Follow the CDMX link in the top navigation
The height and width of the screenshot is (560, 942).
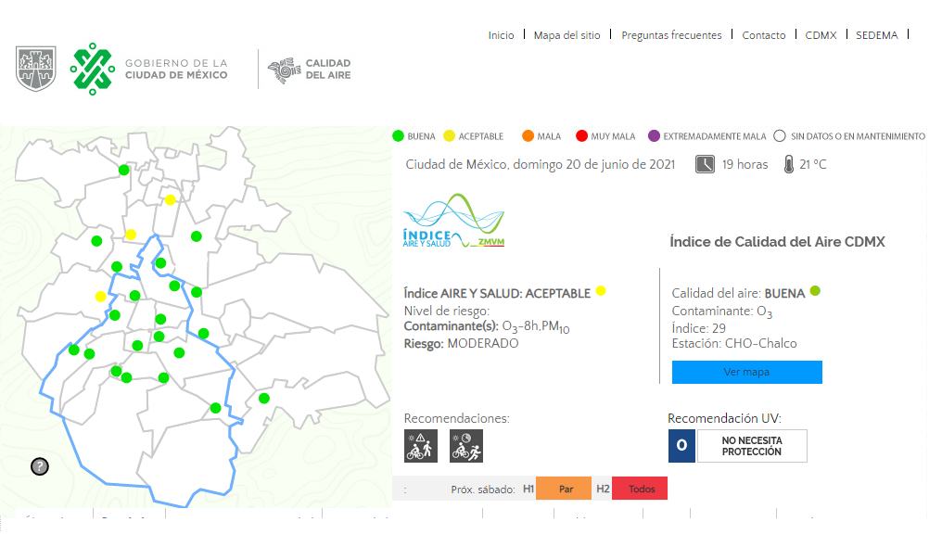821,35
